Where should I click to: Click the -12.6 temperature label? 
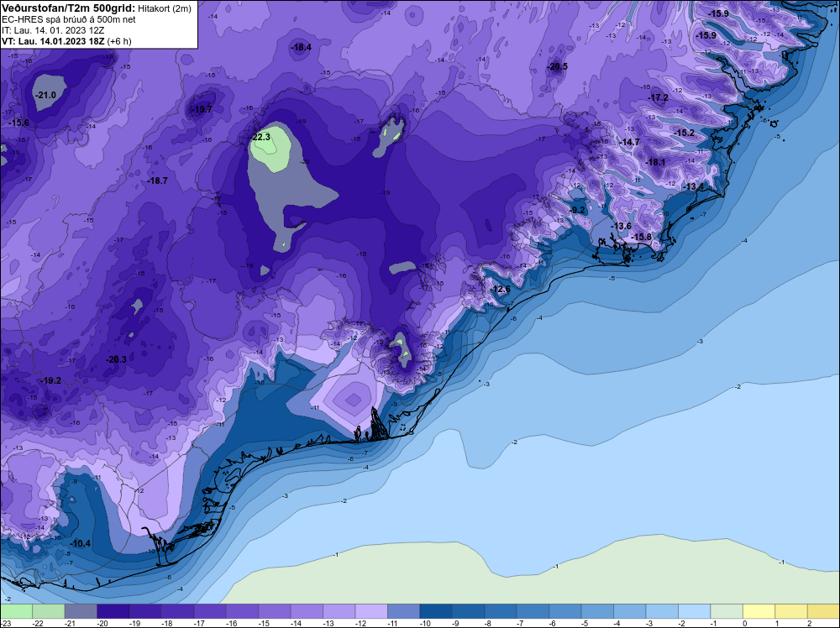click(x=501, y=289)
